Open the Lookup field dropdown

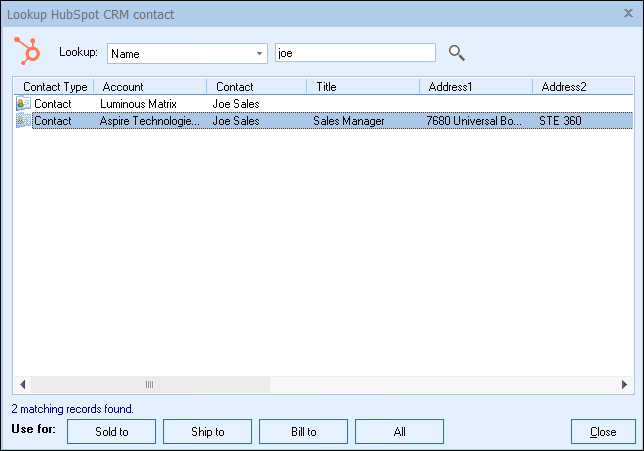tap(260, 53)
